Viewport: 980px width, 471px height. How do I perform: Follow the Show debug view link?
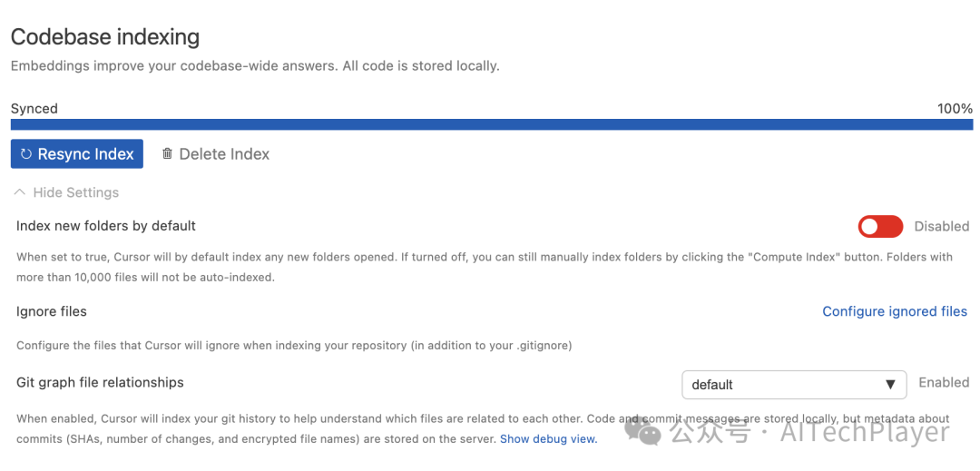pos(548,438)
